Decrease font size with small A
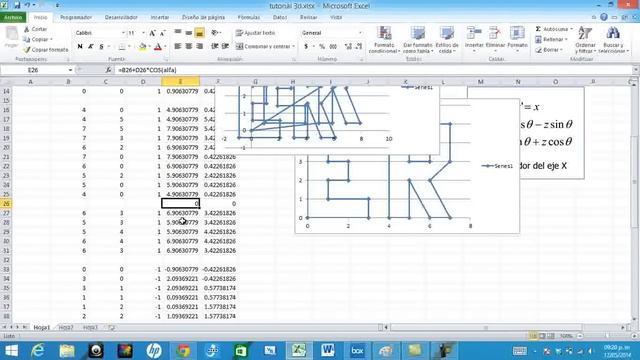This screenshot has width=640, height=360. point(162,33)
